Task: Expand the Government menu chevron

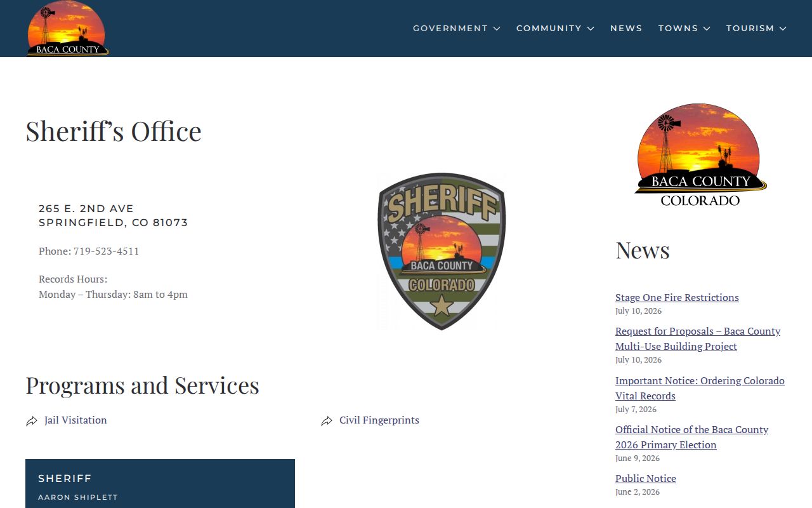Action: pyautogui.click(x=497, y=29)
